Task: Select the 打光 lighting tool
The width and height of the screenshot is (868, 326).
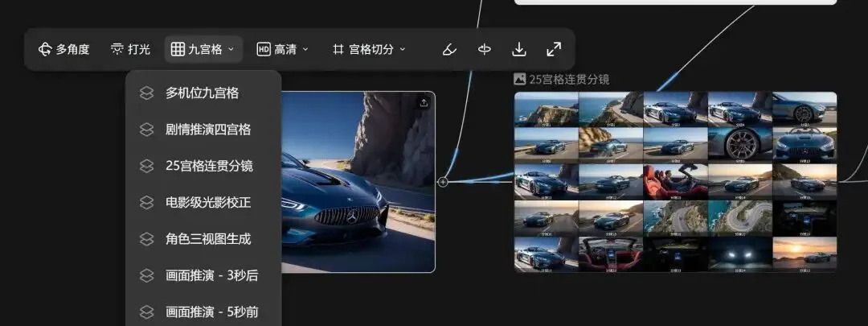Action: tap(131, 49)
